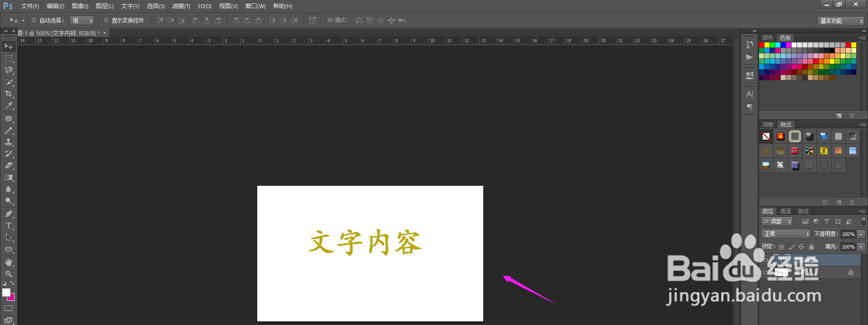Open the 滤镜(T) menu
The image size is (868, 325).
[181, 6]
